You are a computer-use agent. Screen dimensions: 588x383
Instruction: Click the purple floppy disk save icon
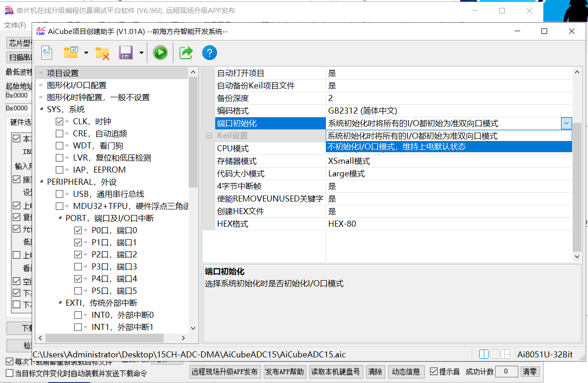[x=126, y=53]
